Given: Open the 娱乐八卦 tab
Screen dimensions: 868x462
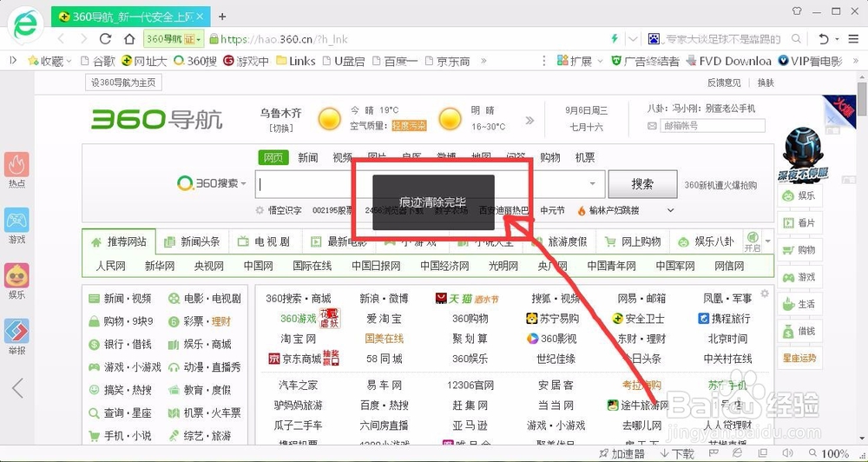Looking at the screenshot, I should (x=707, y=242).
